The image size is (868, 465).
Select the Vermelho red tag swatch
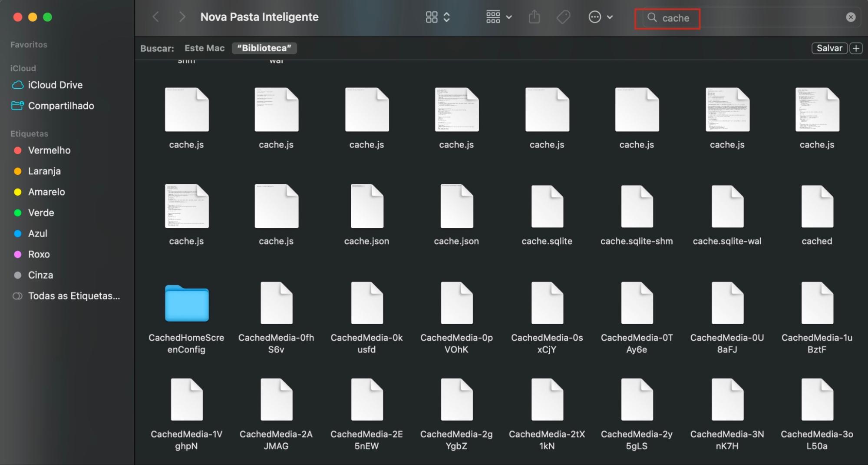pos(18,150)
